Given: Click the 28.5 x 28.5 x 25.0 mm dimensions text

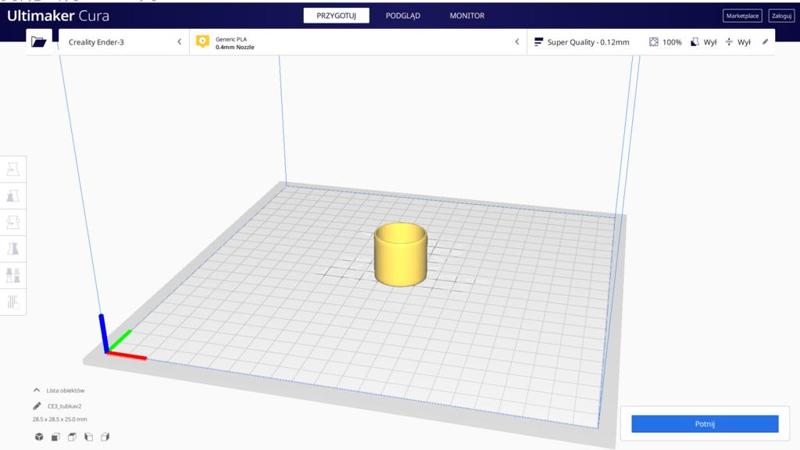Looking at the screenshot, I should 60,419.
